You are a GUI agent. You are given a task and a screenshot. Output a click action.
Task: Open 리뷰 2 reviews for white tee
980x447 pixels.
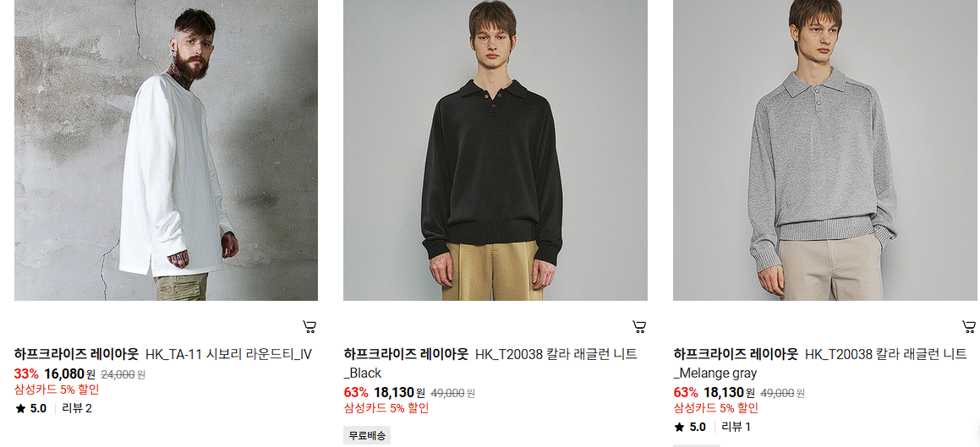[77, 409]
